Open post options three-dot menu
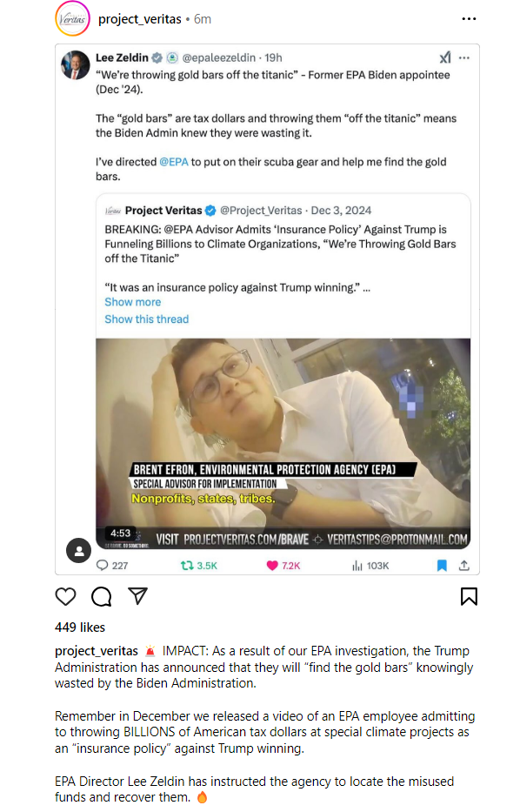Image resolution: width=520 pixels, height=812 pixels. pyautogui.click(x=469, y=18)
